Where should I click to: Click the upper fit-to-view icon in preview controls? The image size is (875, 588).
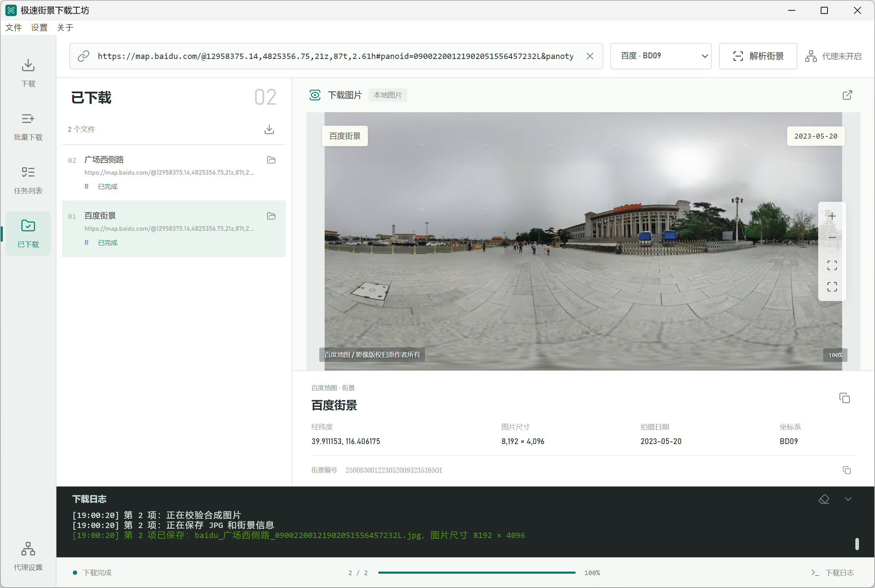tap(832, 265)
